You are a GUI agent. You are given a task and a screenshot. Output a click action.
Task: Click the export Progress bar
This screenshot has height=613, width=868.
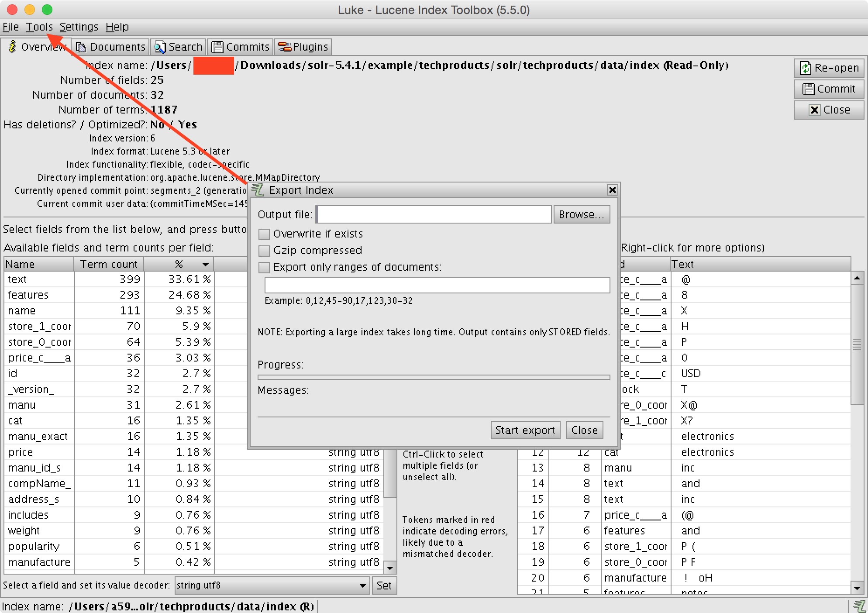pos(433,377)
